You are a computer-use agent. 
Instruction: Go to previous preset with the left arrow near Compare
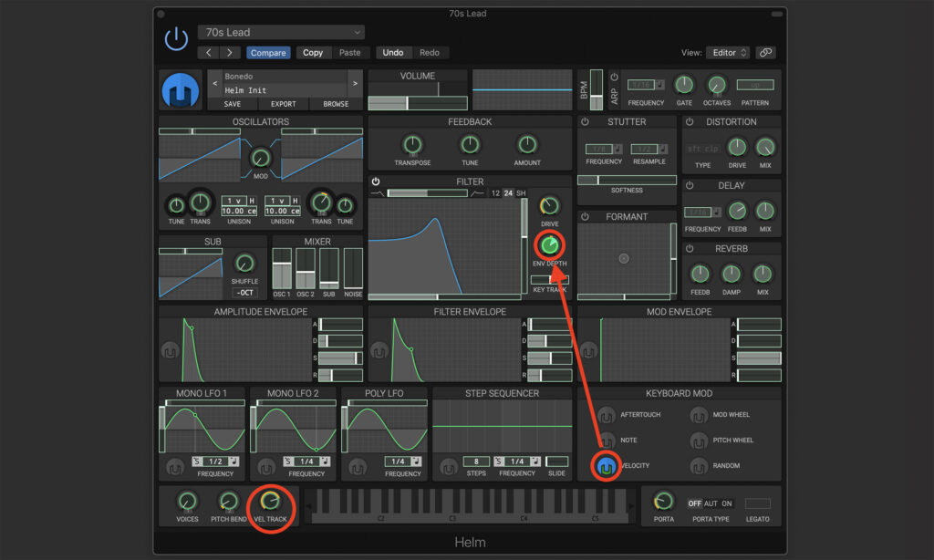tap(209, 52)
